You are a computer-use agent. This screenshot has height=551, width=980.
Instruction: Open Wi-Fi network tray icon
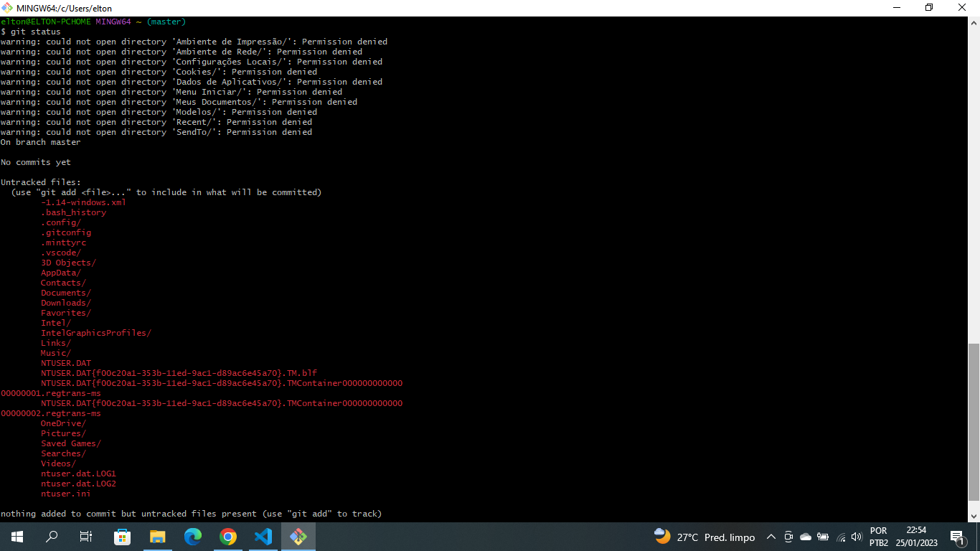[841, 537]
